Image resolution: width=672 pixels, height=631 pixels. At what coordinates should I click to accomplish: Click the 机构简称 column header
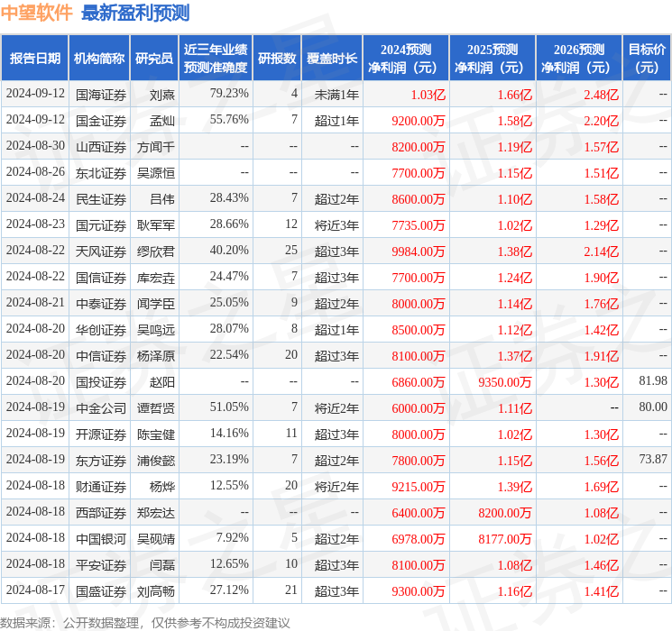(x=99, y=59)
